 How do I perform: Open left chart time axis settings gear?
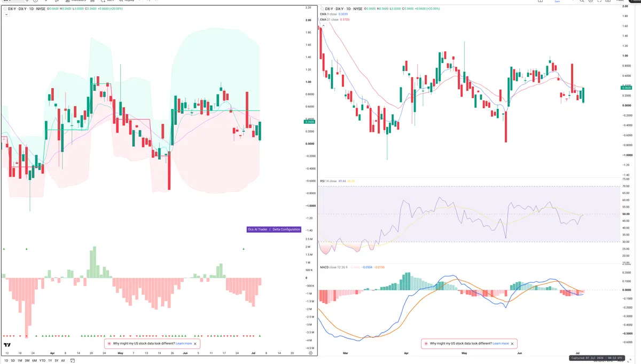pos(310,353)
